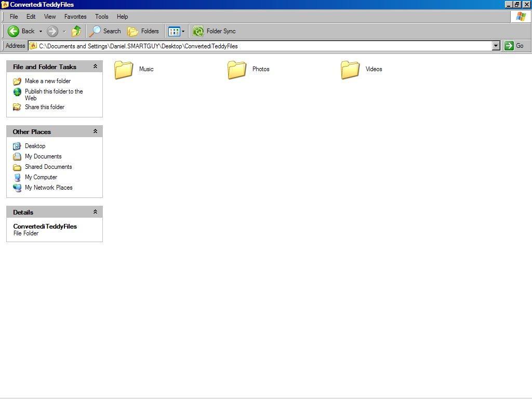Click the Share this folder link
This screenshot has height=399, width=532.
[45, 107]
